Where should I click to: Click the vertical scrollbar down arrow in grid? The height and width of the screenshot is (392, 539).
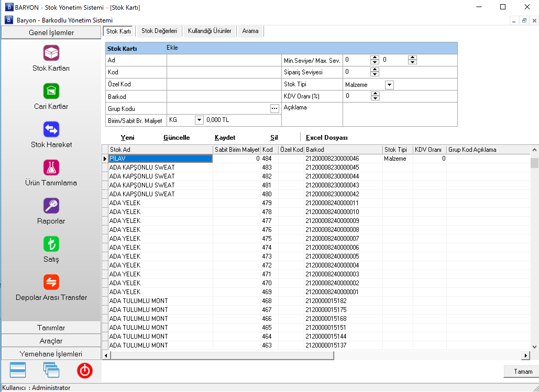pos(535,347)
